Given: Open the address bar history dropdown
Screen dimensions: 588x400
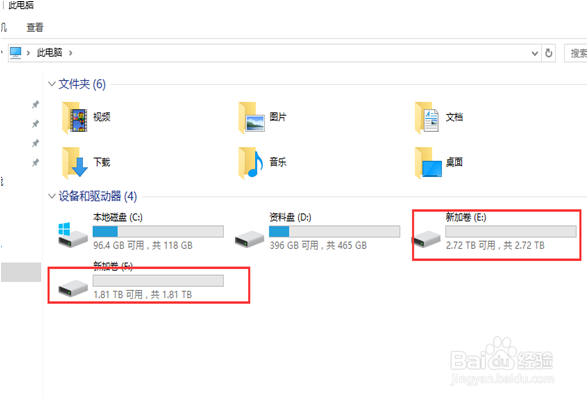Looking at the screenshot, I should point(535,54).
